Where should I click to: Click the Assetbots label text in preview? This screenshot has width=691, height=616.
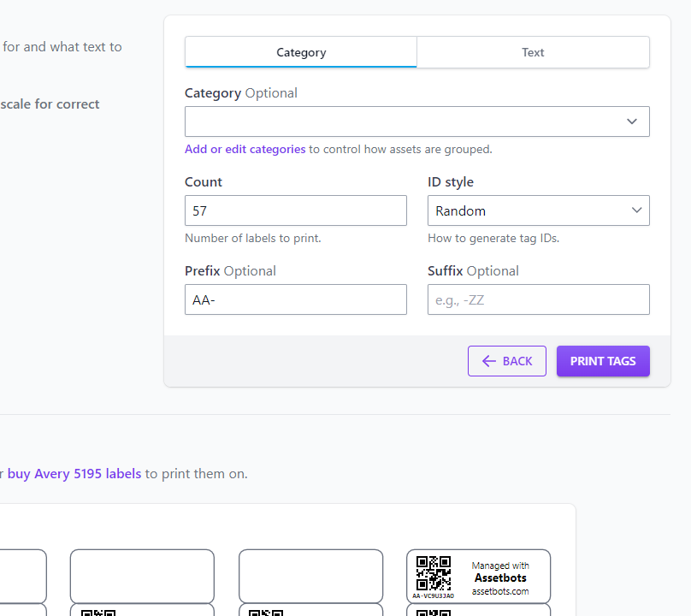point(500,577)
